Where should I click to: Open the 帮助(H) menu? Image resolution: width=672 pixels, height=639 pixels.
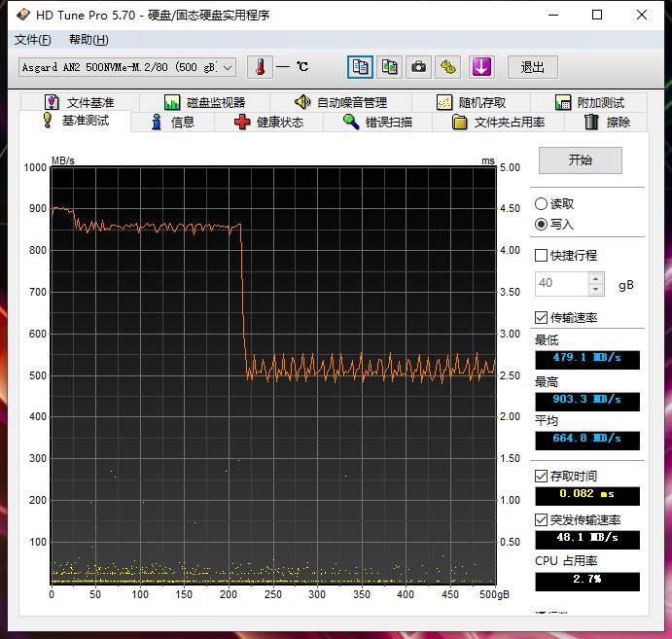[88, 40]
